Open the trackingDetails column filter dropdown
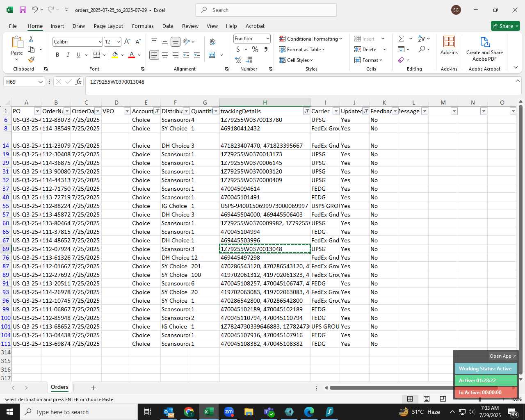 click(x=306, y=111)
